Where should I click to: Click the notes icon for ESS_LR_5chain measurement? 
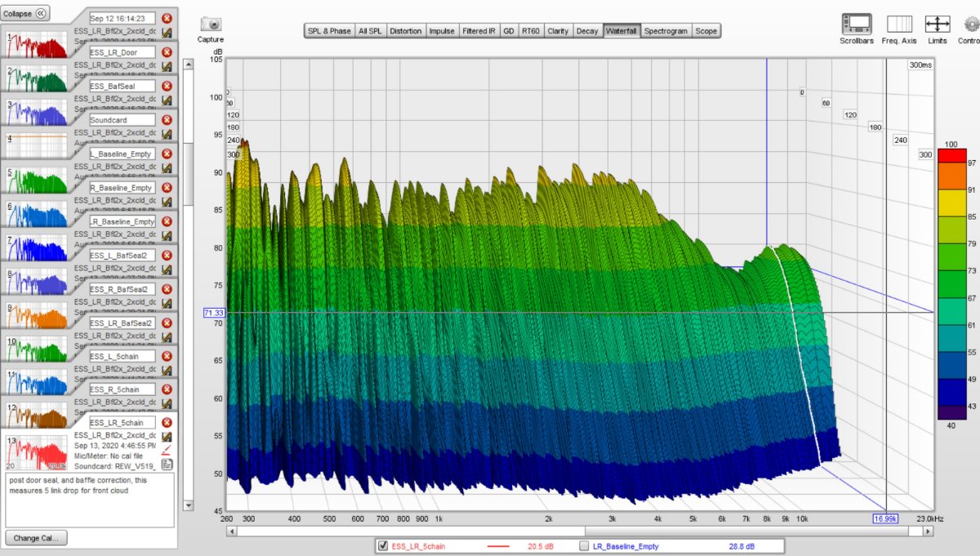(167, 464)
